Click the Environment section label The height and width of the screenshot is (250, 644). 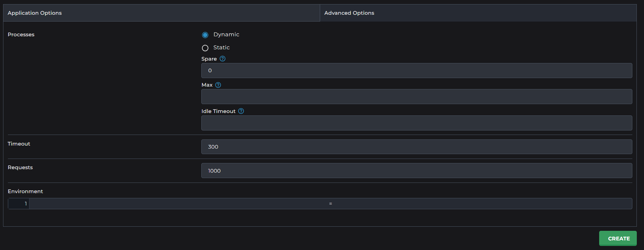tap(25, 191)
